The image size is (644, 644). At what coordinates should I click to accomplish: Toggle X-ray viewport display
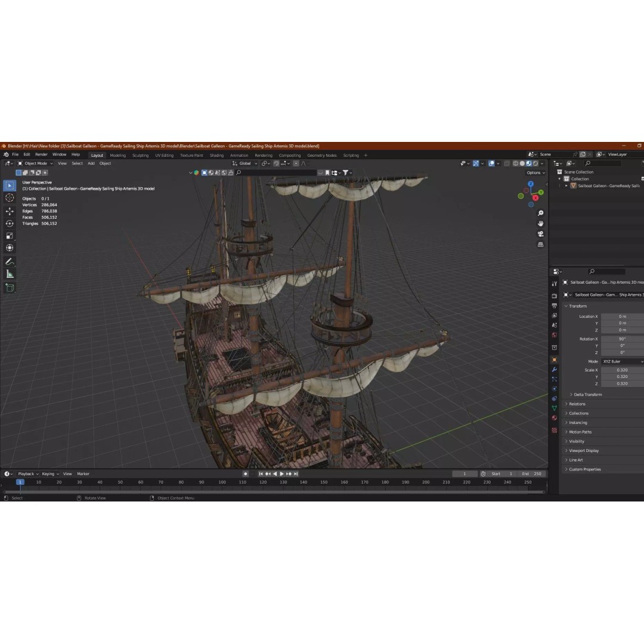[507, 163]
